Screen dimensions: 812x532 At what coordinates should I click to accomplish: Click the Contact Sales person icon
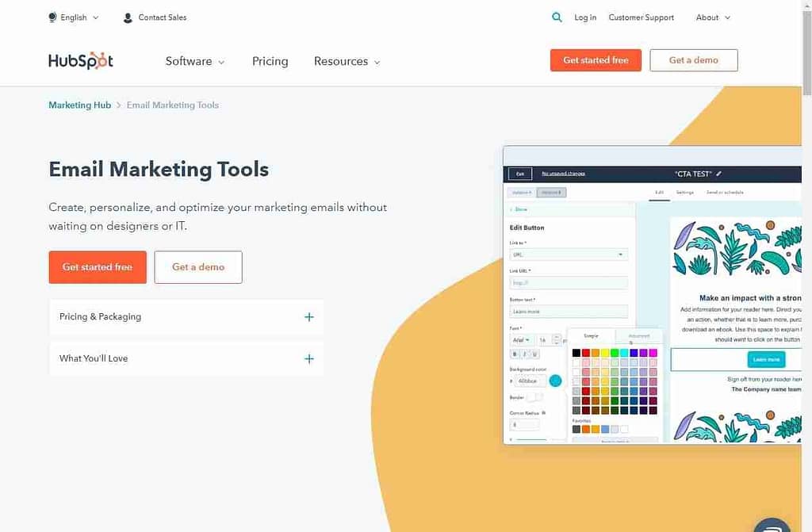click(x=128, y=17)
